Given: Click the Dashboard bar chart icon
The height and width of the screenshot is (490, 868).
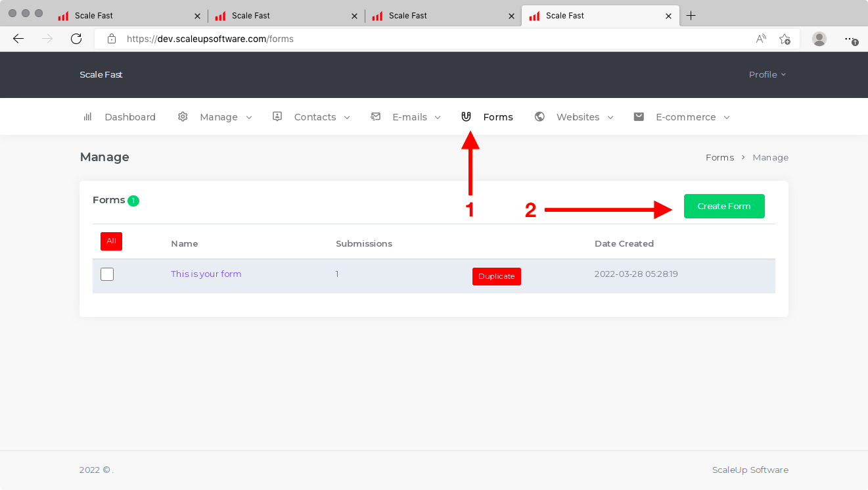Looking at the screenshot, I should point(87,116).
